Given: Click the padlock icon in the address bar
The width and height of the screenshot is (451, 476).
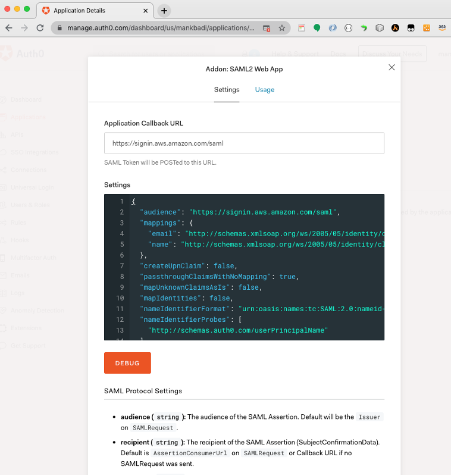Looking at the screenshot, I should pyautogui.click(x=59, y=27).
